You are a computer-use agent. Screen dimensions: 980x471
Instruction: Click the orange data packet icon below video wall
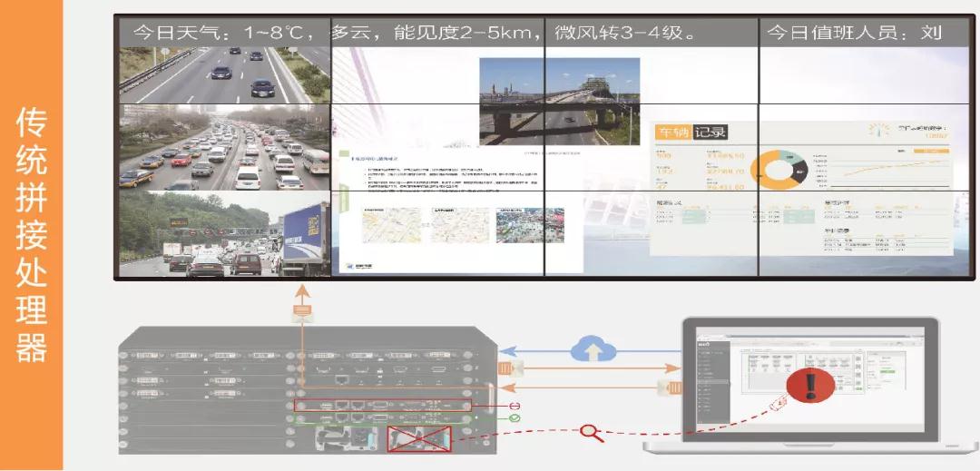tap(302, 311)
